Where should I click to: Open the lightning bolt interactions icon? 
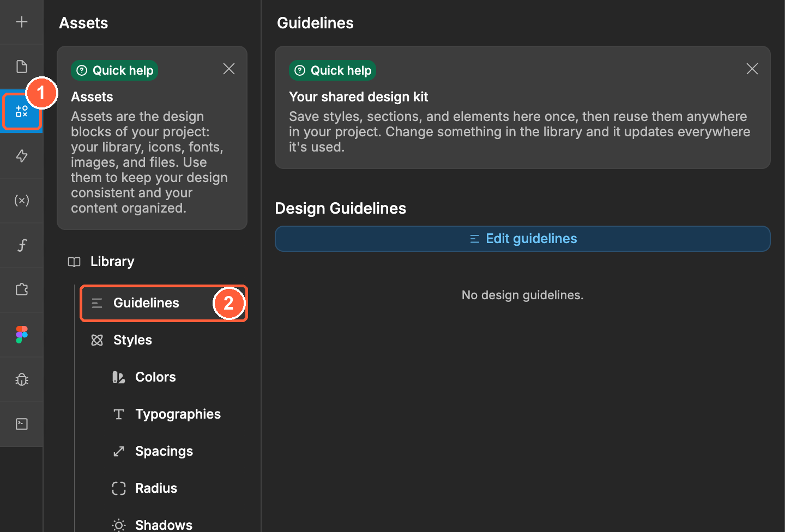(x=22, y=156)
